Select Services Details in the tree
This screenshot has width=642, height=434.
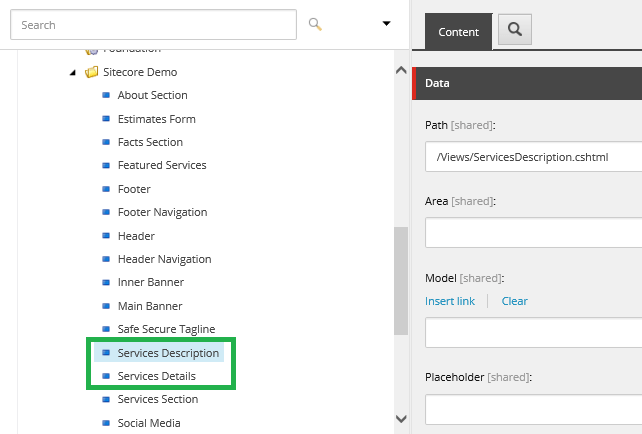[x=156, y=376]
